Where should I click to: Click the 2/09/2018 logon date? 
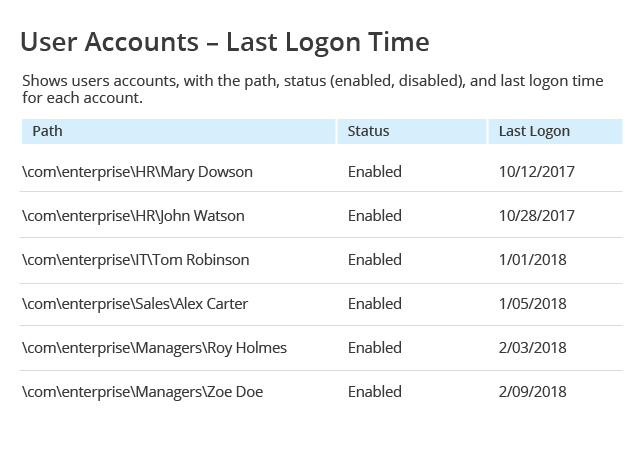533,392
